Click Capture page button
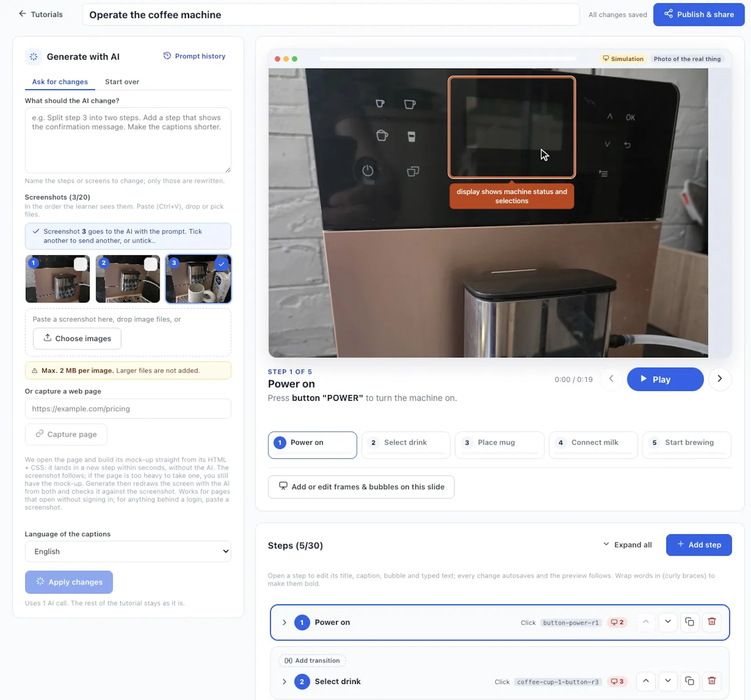This screenshot has width=751, height=700. point(66,434)
